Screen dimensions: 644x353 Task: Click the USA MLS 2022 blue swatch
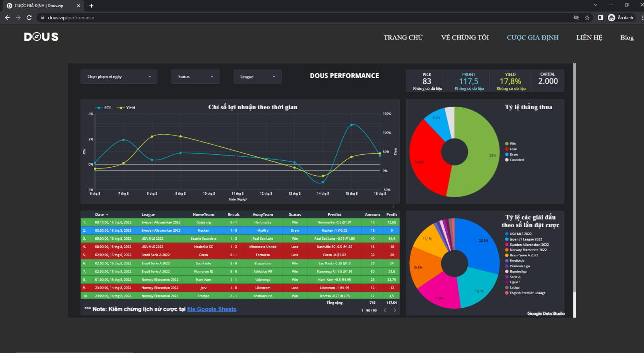507,234
